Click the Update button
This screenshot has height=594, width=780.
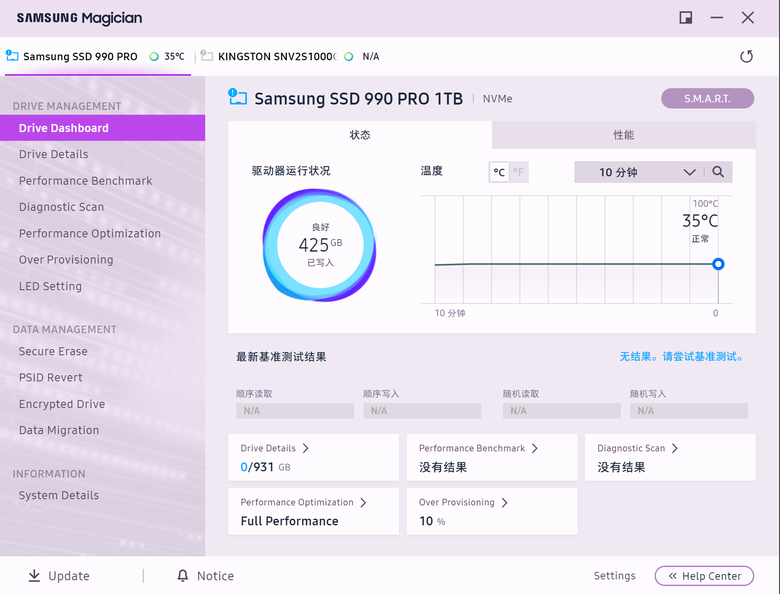(59, 576)
